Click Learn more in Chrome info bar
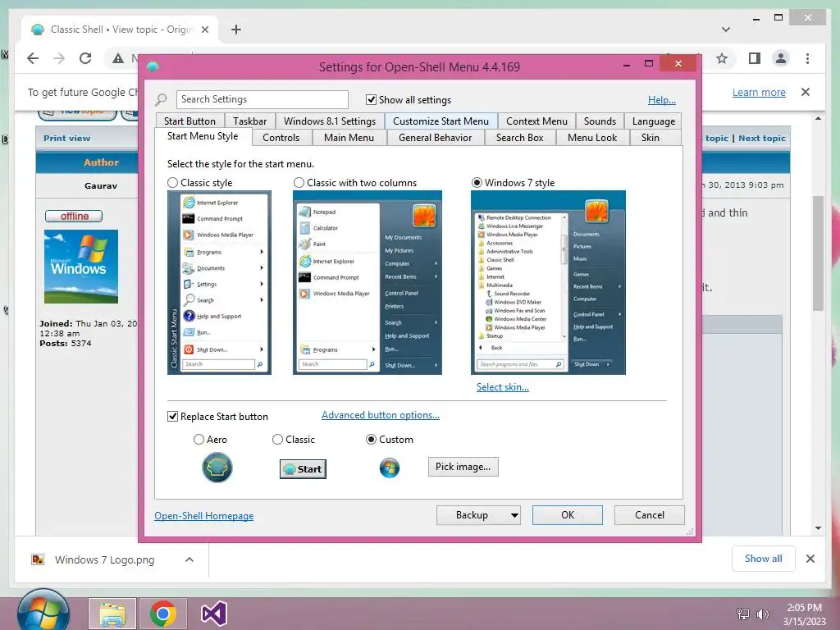Image resolution: width=840 pixels, height=630 pixels. [759, 92]
